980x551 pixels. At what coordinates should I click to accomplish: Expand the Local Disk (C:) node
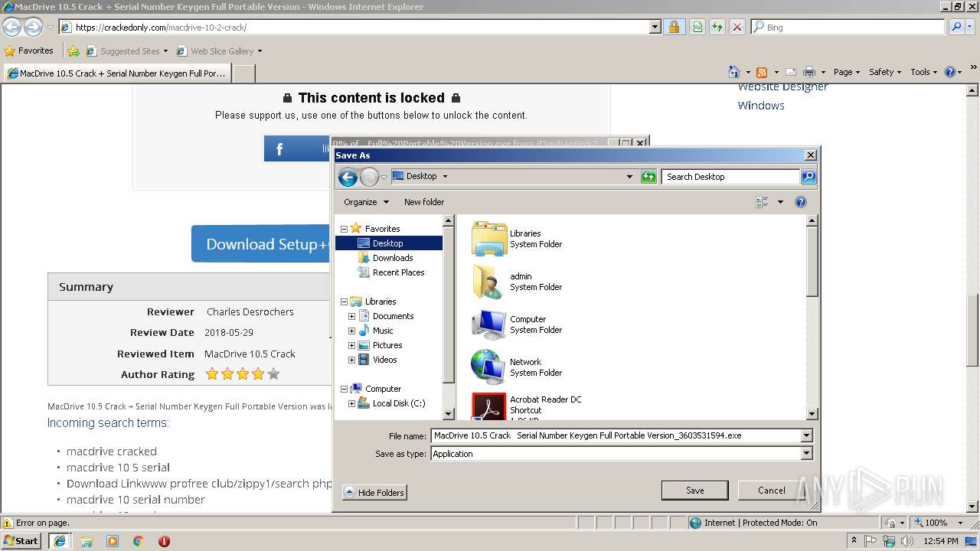click(x=351, y=403)
